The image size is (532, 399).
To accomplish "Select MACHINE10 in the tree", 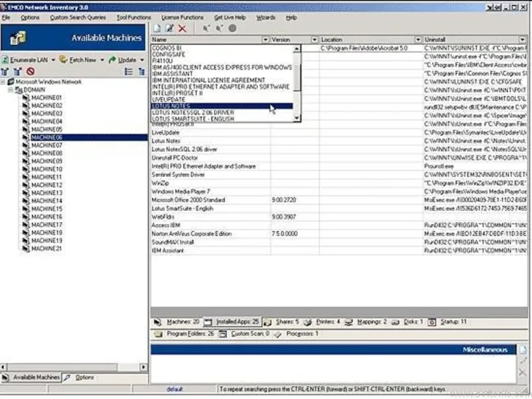I will click(47, 169).
